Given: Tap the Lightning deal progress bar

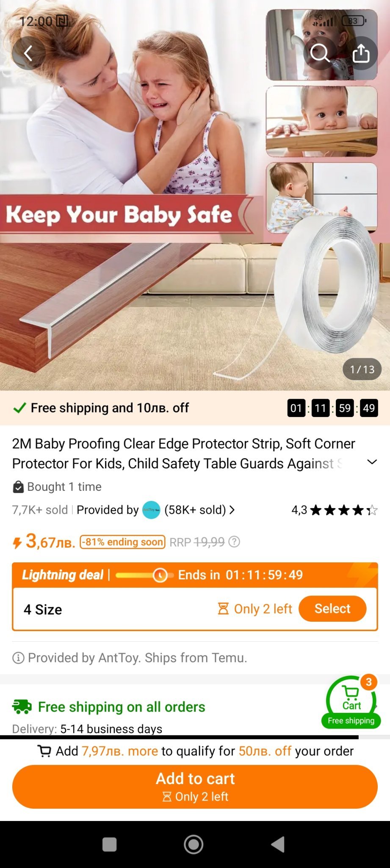Looking at the screenshot, I should (144, 575).
